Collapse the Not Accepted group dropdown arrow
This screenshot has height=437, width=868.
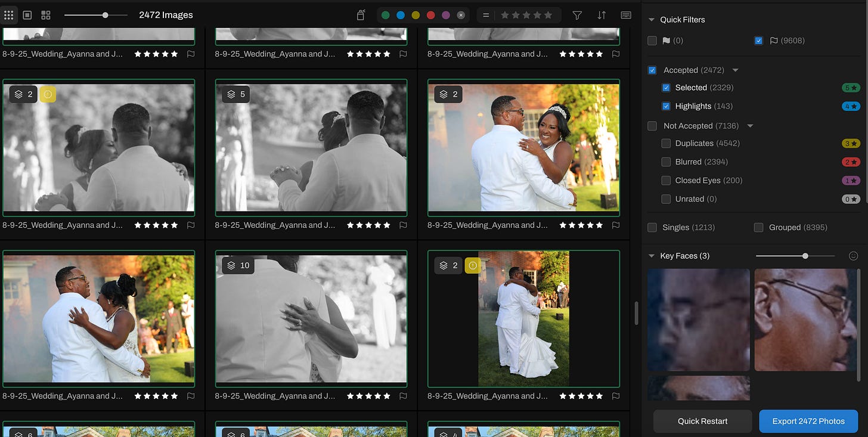(x=750, y=126)
